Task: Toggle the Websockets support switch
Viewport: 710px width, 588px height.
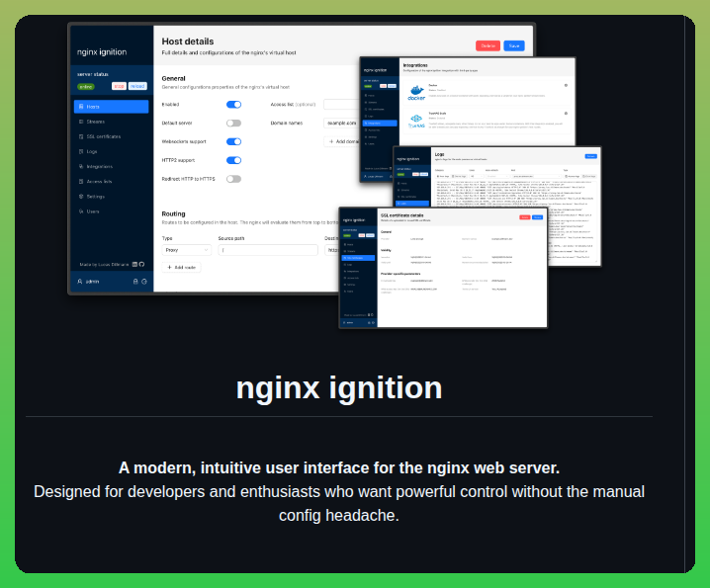Action: [234, 141]
